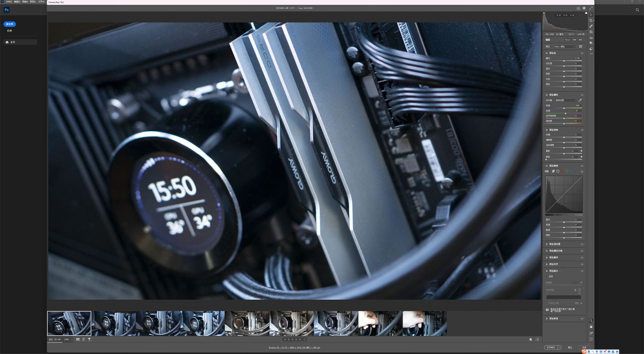
Task: Open Photoshop 文件 menu
Action: coord(9,2)
